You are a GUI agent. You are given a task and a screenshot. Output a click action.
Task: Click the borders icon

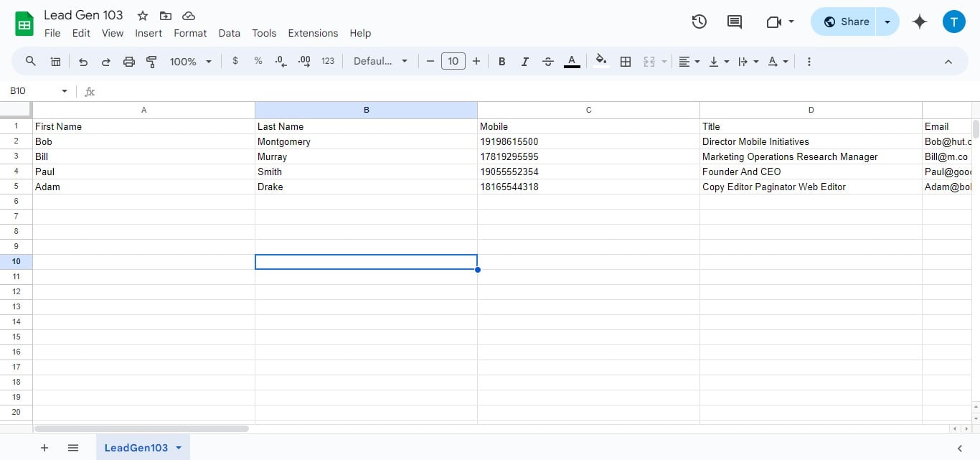coord(625,61)
